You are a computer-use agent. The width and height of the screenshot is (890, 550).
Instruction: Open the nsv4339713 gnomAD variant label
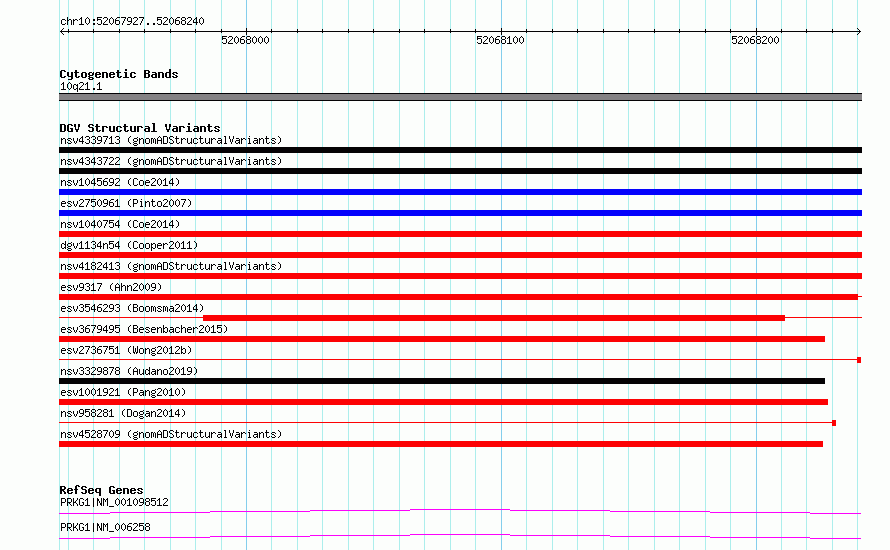tap(171, 140)
